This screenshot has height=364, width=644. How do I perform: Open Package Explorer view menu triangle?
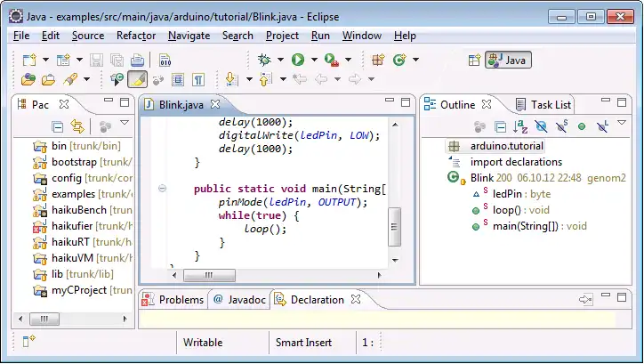[x=125, y=123]
